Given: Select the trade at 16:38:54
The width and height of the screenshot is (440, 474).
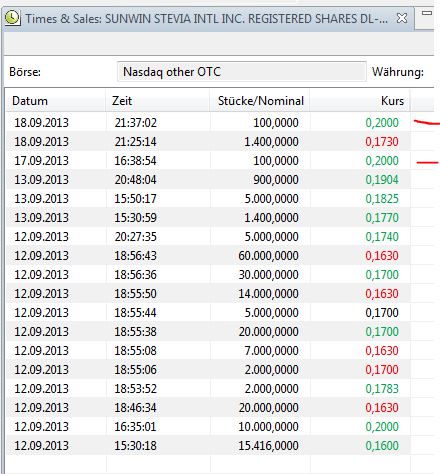Looking at the screenshot, I should coord(208,161).
